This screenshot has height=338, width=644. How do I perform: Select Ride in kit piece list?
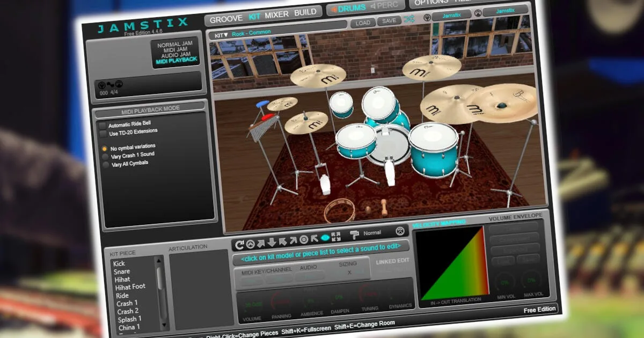pos(122,296)
